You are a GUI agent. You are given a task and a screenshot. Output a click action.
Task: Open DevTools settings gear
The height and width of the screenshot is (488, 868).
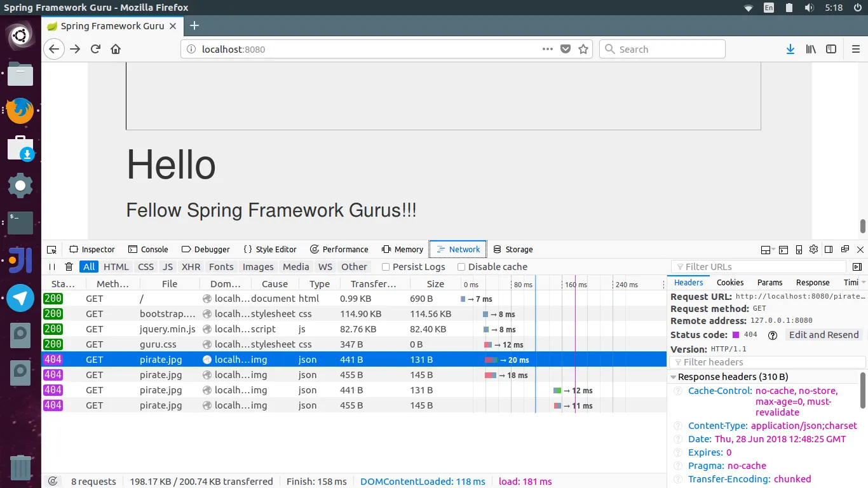pyautogui.click(x=813, y=250)
